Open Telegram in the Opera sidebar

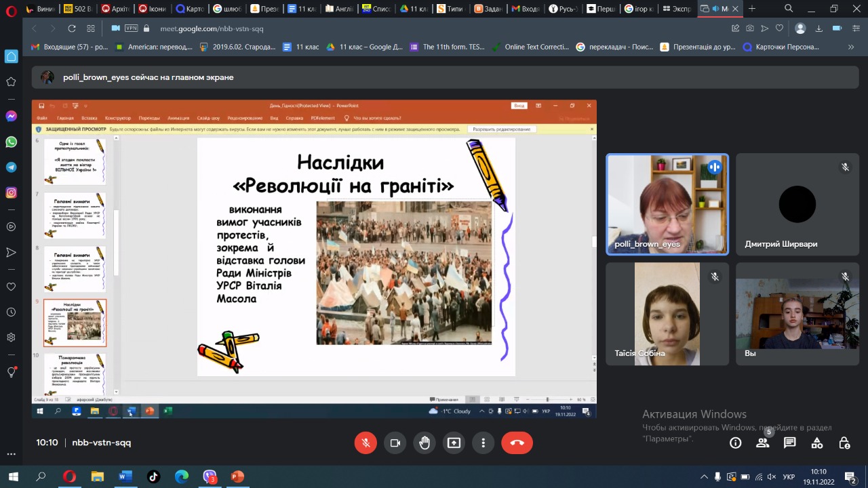coord(11,167)
